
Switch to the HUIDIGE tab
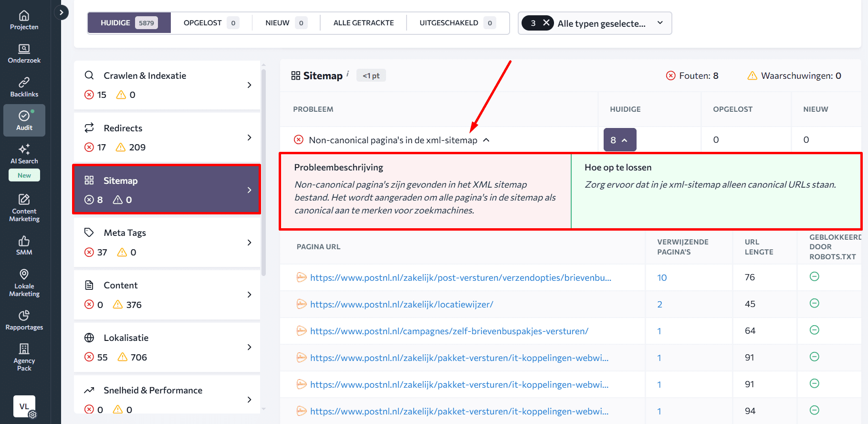pyautogui.click(x=129, y=23)
